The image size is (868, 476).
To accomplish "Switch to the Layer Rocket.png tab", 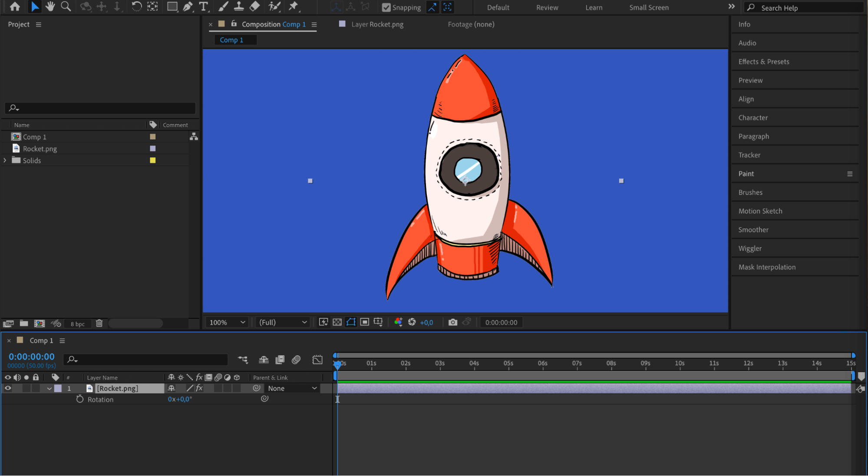I will pos(377,24).
